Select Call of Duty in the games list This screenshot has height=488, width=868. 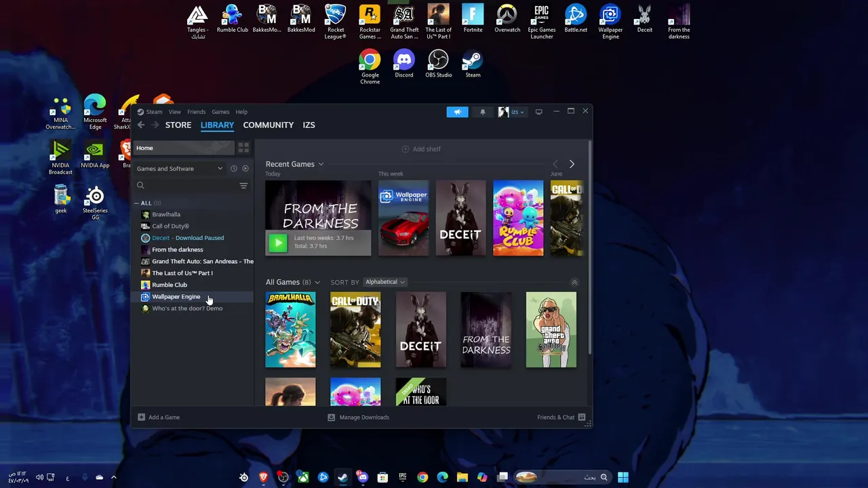click(x=193, y=226)
